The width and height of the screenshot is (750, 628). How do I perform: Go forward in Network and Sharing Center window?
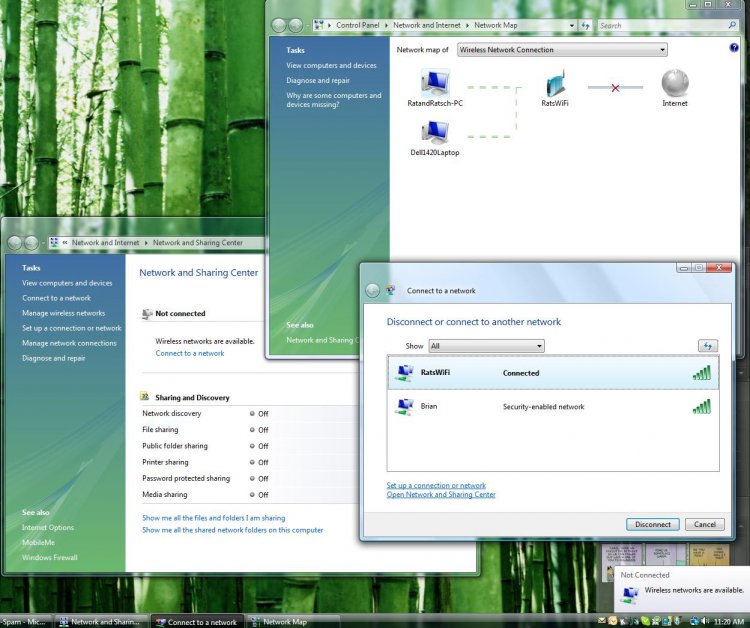(x=31, y=243)
